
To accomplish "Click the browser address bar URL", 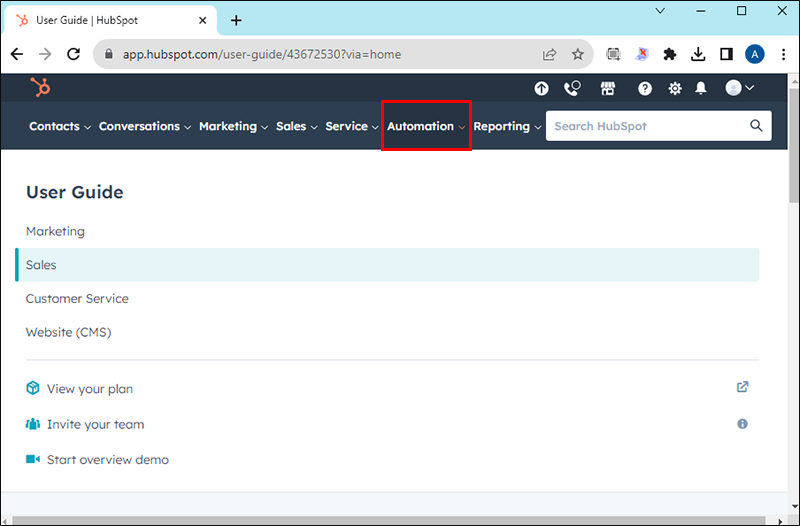I will [262, 54].
